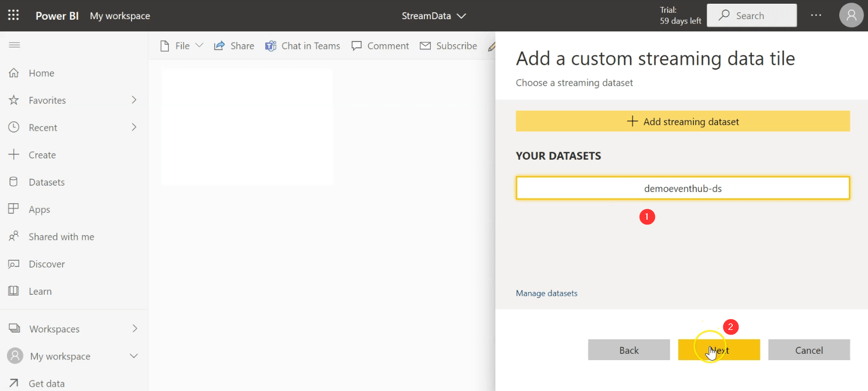Select the demoeventhub-ds dataset
868x391 pixels.
tap(683, 188)
